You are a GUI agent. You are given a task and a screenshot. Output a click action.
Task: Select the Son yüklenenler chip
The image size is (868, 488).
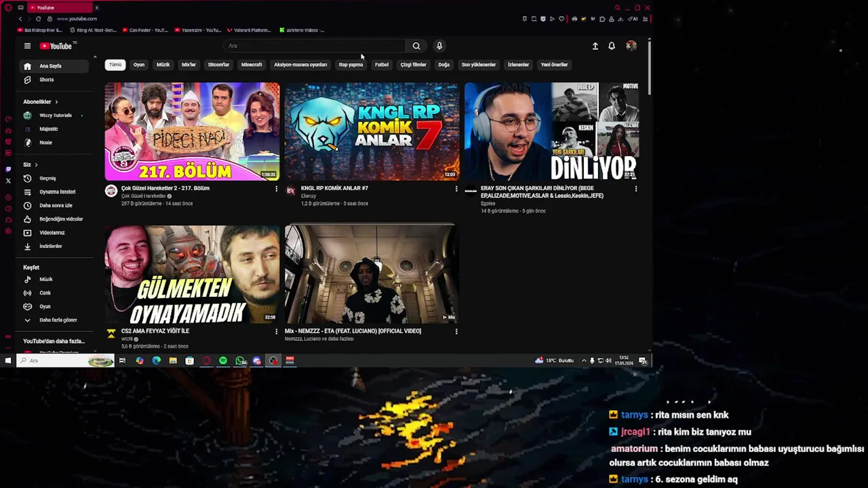pyautogui.click(x=479, y=65)
